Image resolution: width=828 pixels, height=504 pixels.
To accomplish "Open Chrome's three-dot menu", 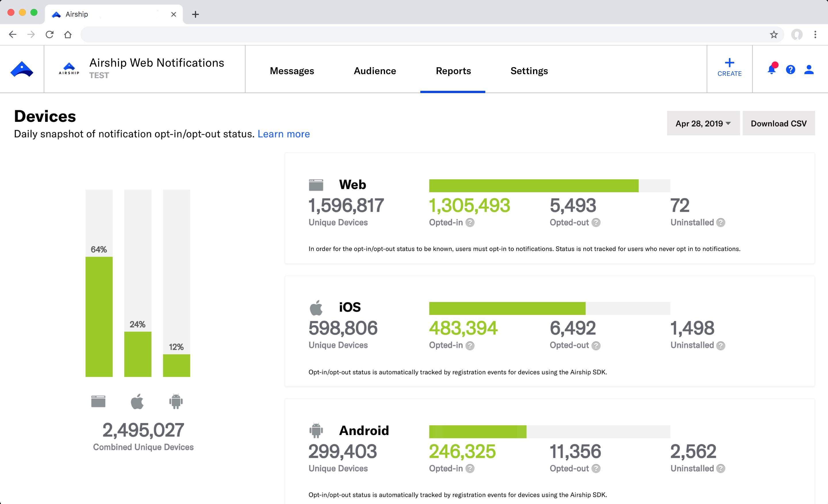I will pyautogui.click(x=815, y=34).
